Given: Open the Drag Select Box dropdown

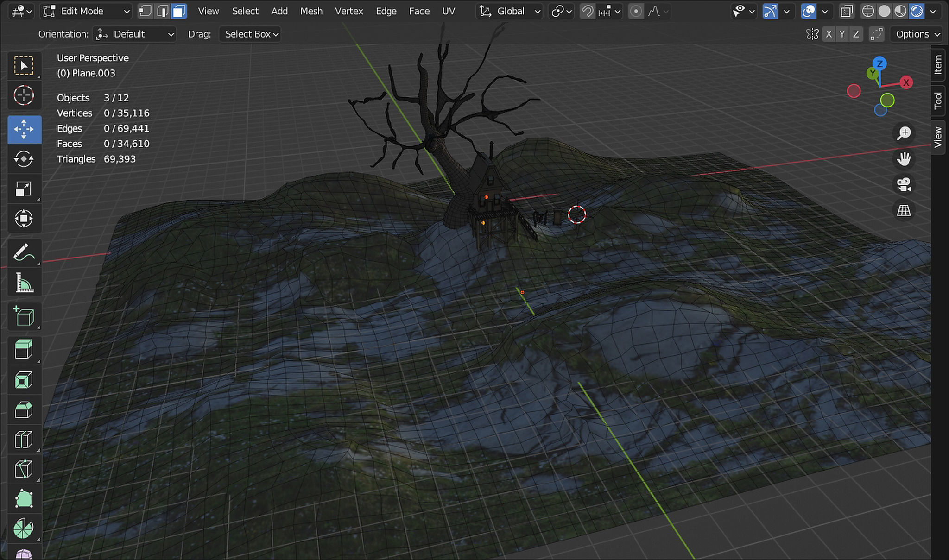Looking at the screenshot, I should tap(250, 34).
